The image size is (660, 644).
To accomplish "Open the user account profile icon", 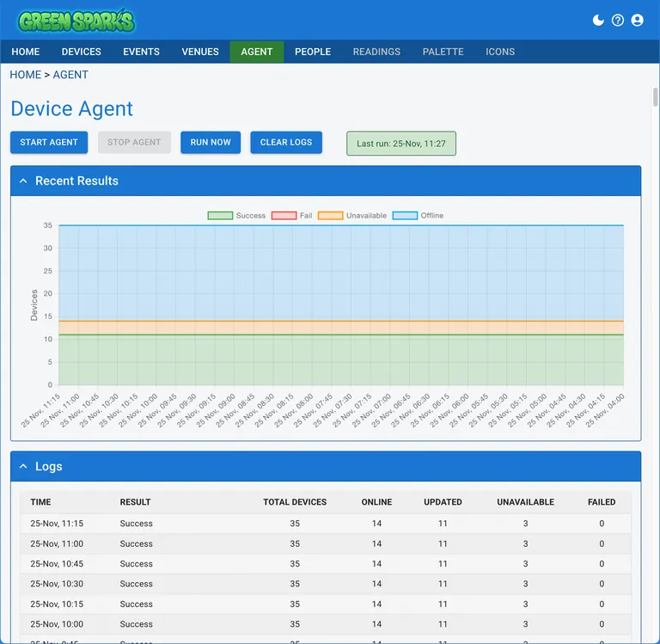I will [637, 20].
